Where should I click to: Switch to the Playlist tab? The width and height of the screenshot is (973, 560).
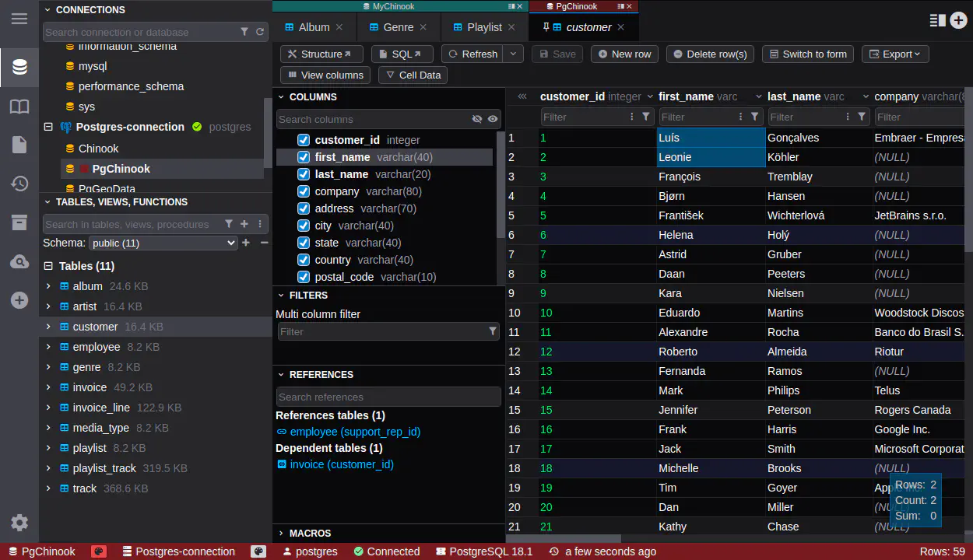tap(483, 27)
